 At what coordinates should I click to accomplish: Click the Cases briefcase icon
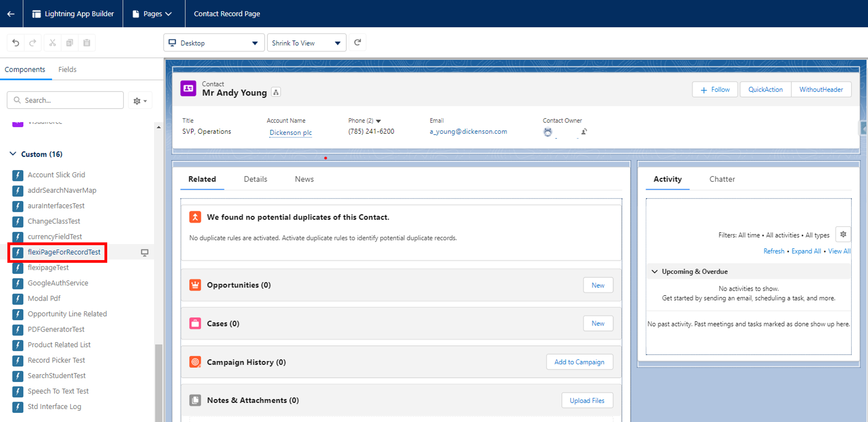(x=195, y=323)
